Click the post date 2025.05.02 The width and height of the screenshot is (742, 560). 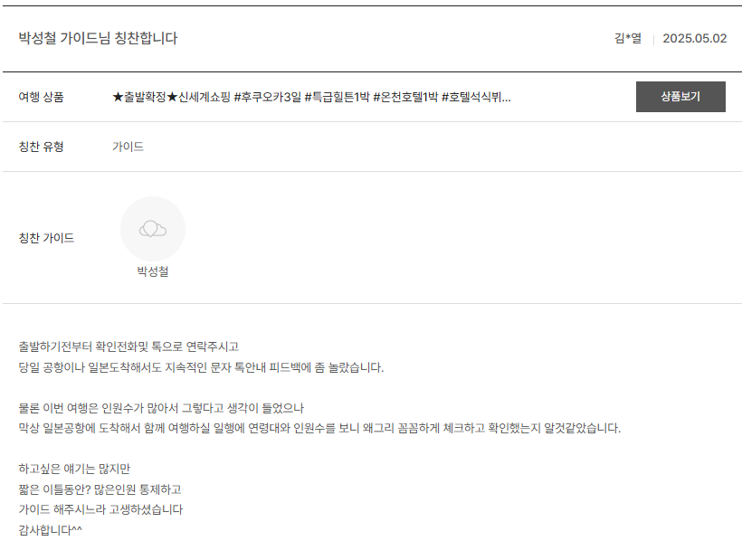[x=695, y=38]
